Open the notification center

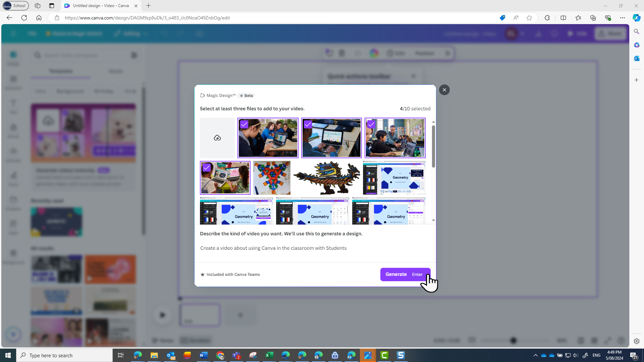click(x=634, y=355)
